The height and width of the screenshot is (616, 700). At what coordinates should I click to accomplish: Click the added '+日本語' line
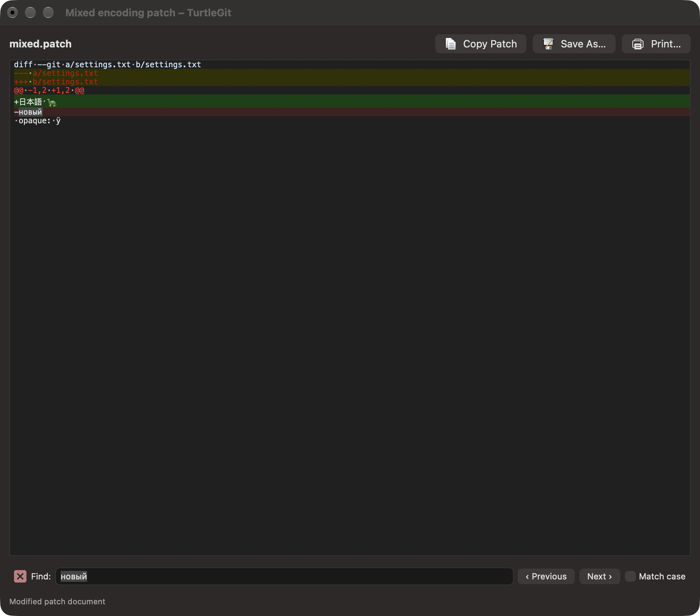350,102
